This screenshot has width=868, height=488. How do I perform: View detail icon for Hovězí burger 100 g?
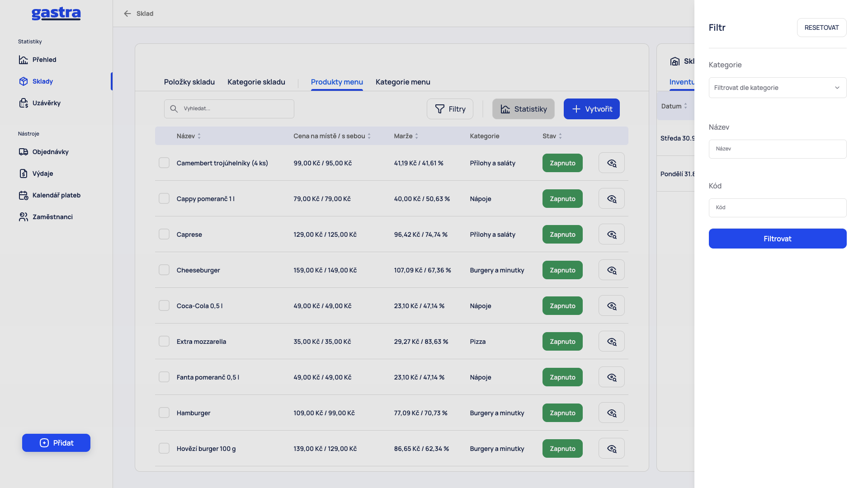point(612,449)
